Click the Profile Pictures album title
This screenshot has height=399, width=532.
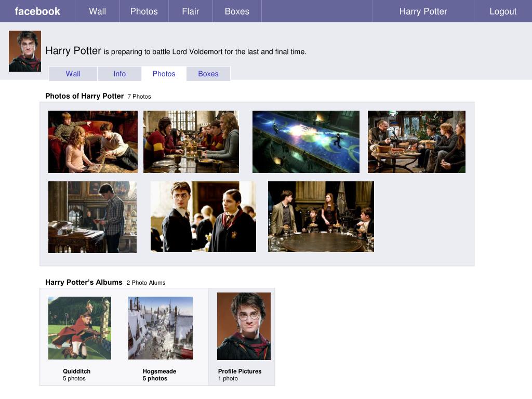click(x=240, y=371)
